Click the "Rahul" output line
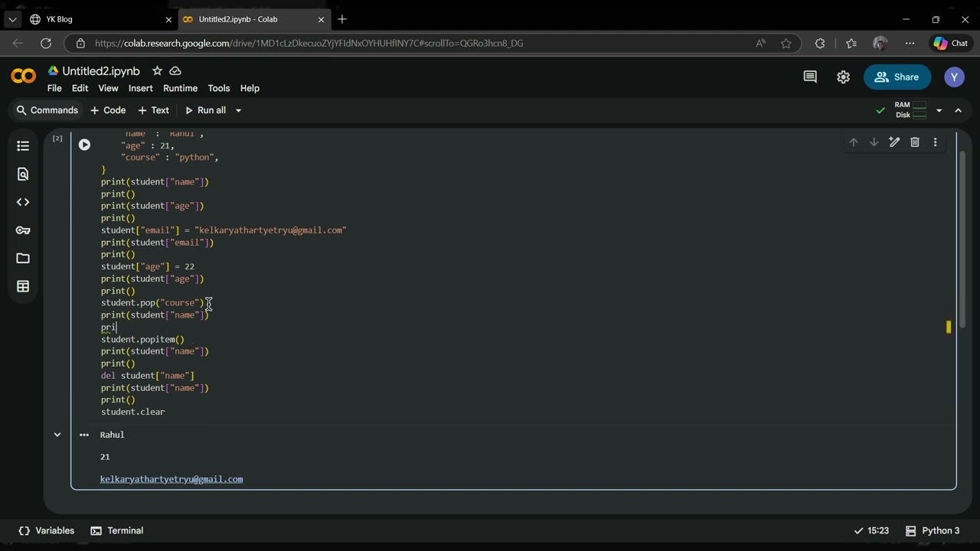This screenshot has height=551, width=980. pos(112,435)
